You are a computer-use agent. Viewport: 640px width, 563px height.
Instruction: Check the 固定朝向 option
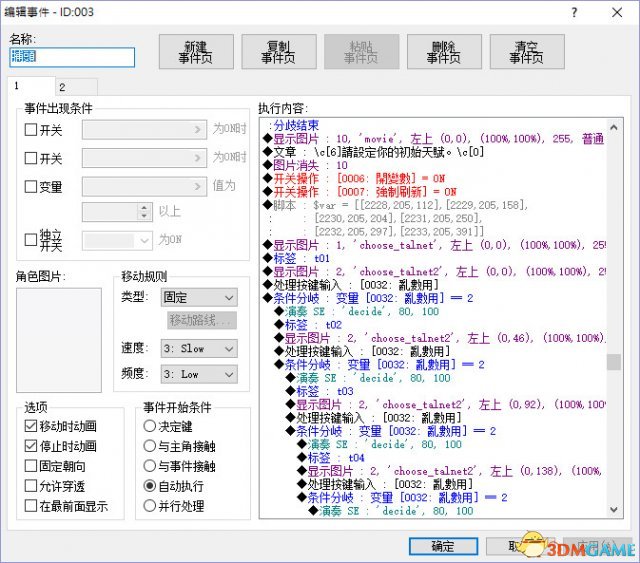coord(30,466)
